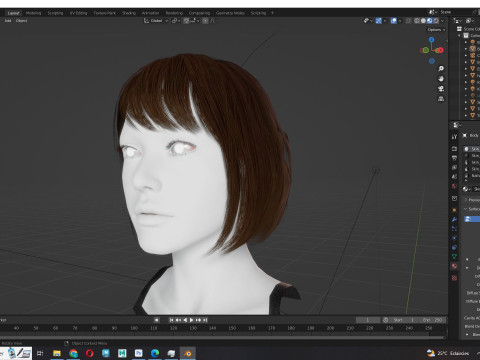This screenshot has height=360, width=480.
Task: Open the snapping options dropdown
Action: click(x=195, y=21)
